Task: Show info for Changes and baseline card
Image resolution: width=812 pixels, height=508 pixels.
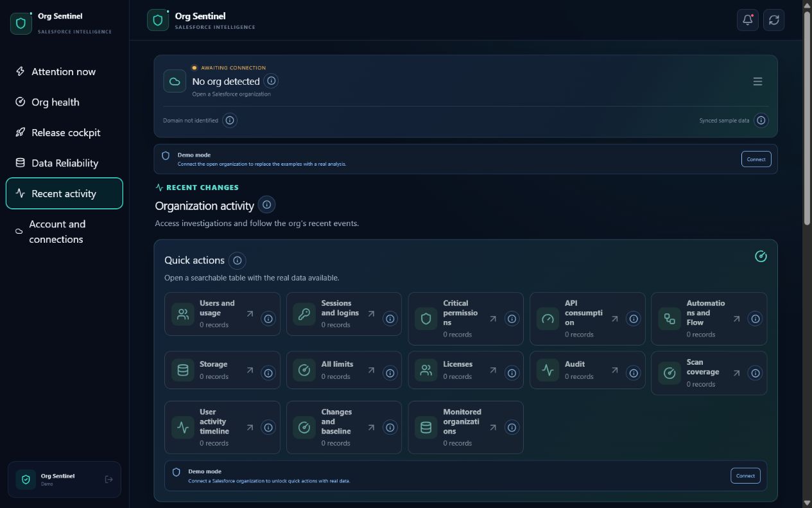Action: [390, 427]
